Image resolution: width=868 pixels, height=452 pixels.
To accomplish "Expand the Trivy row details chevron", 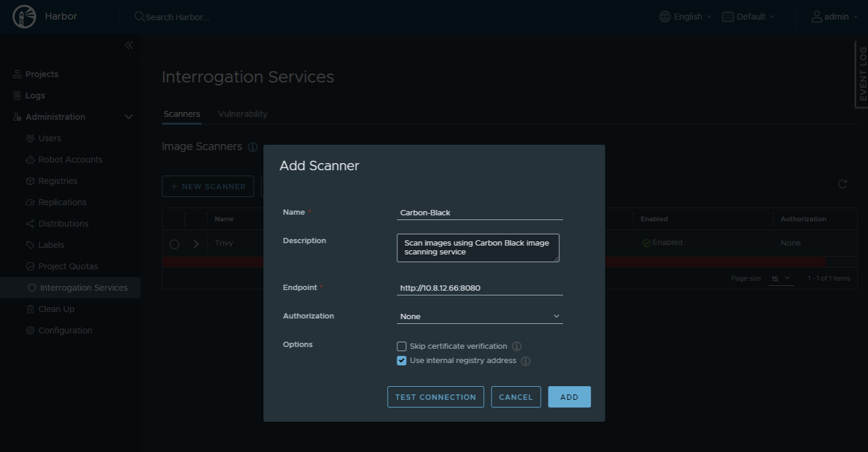I will coord(196,244).
